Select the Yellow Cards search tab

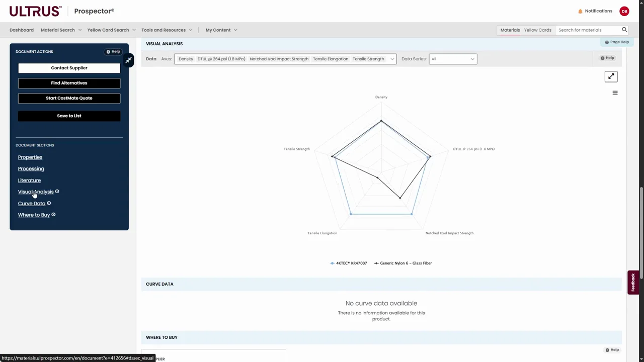tap(538, 30)
